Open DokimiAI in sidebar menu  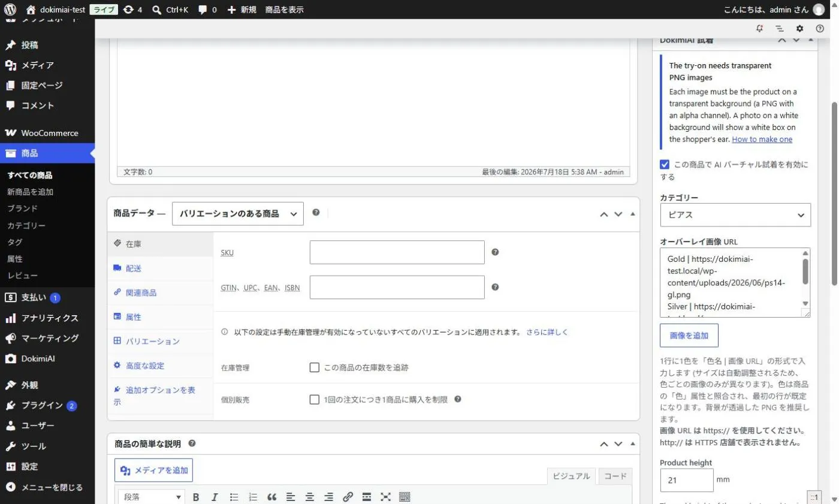[47, 358]
